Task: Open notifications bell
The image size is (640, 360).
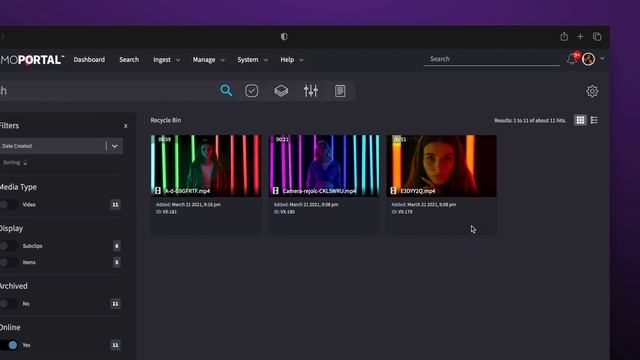Action: (572, 59)
